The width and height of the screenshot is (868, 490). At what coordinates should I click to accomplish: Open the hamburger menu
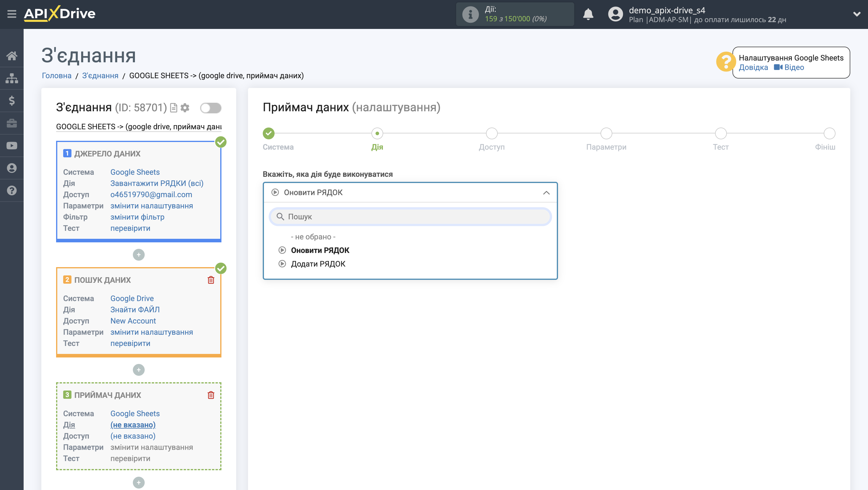click(12, 14)
